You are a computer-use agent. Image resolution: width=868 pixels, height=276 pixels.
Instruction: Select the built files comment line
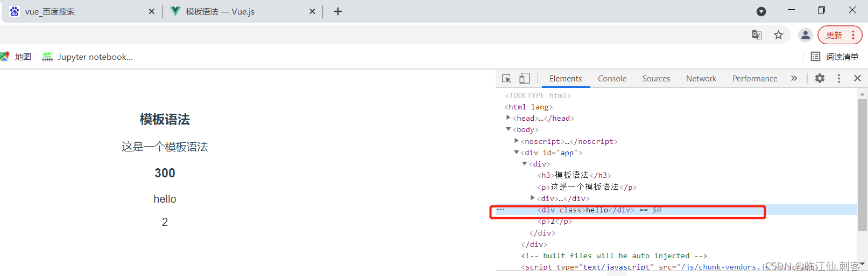pyautogui.click(x=614, y=256)
